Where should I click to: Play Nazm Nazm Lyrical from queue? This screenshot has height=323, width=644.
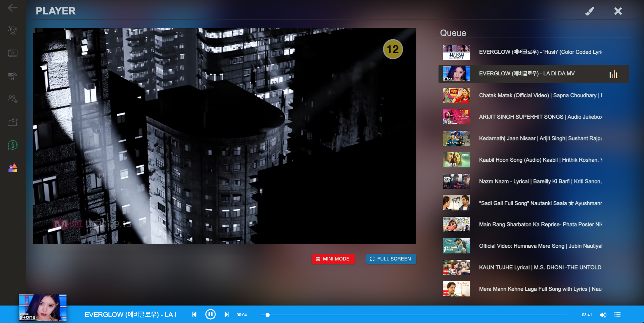pyautogui.click(x=534, y=181)
